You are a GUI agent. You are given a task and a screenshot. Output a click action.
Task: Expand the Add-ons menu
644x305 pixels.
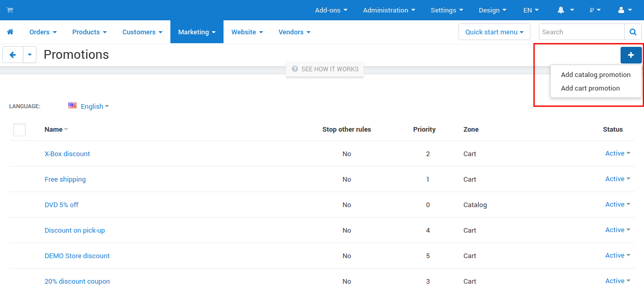[x=331, y=10]
